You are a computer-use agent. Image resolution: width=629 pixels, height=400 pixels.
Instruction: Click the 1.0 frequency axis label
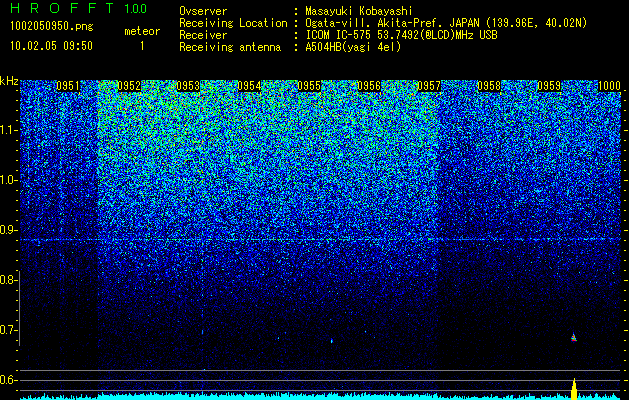8,180
